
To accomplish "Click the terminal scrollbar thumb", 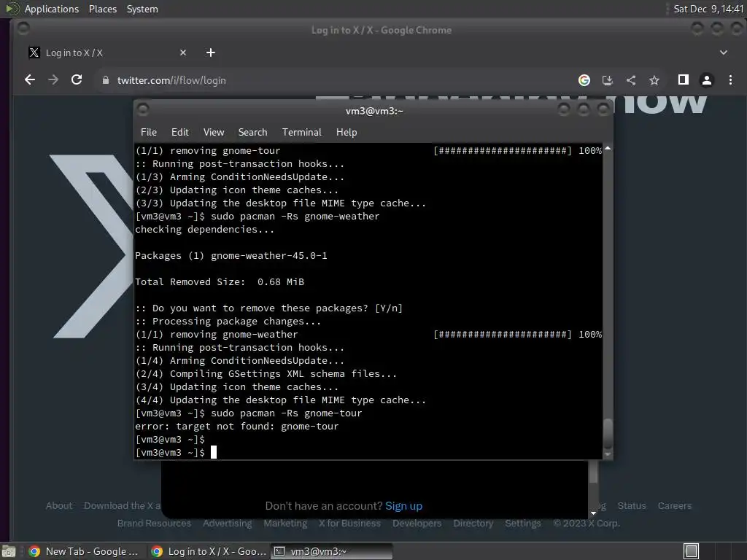I will click(x=608, y=433).
